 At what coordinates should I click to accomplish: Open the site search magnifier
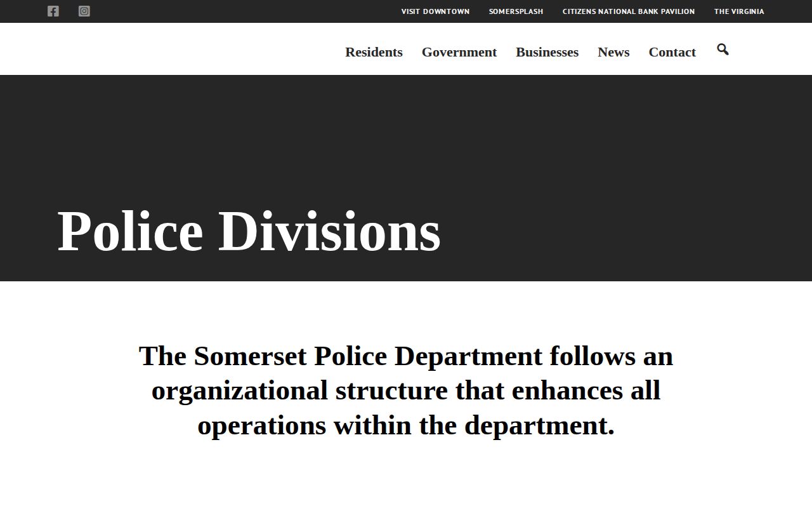[x=723, y=50]
